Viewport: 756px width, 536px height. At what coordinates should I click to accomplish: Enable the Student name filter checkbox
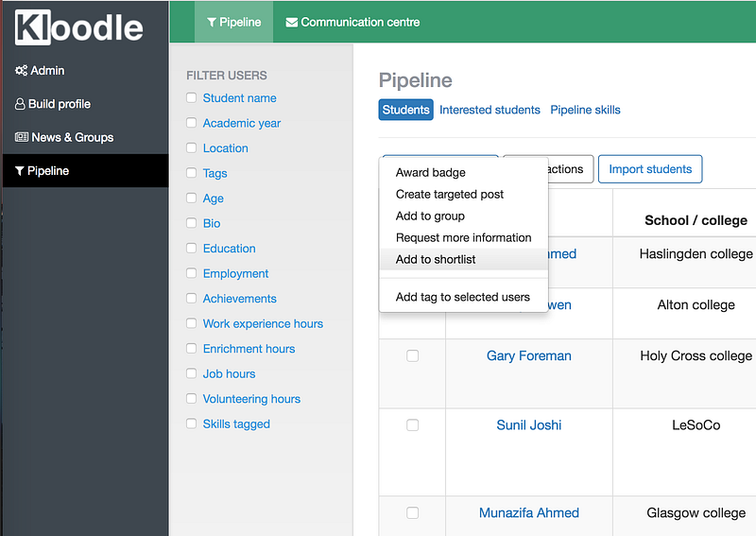192,97
